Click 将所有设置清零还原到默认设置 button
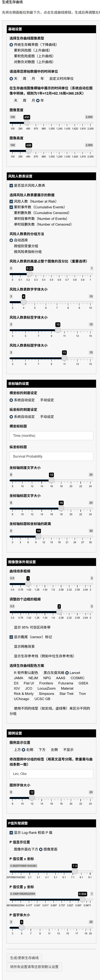The image size is (100, 980). point(34,966)
